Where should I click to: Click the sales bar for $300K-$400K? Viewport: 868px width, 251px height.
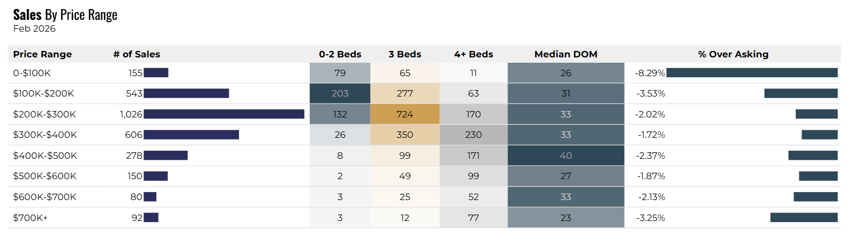(x=191, y=135)
